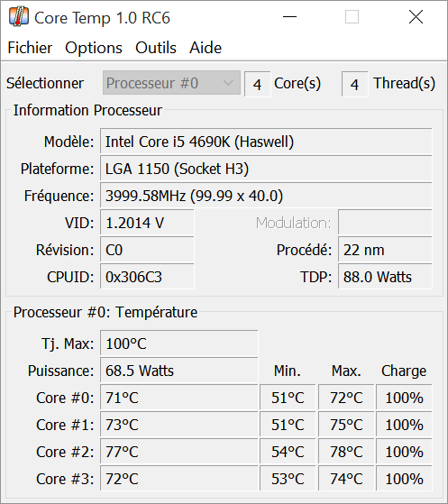Open the Fichier menu
This screenshot has height=504, width=448.
tap(30, 48)
